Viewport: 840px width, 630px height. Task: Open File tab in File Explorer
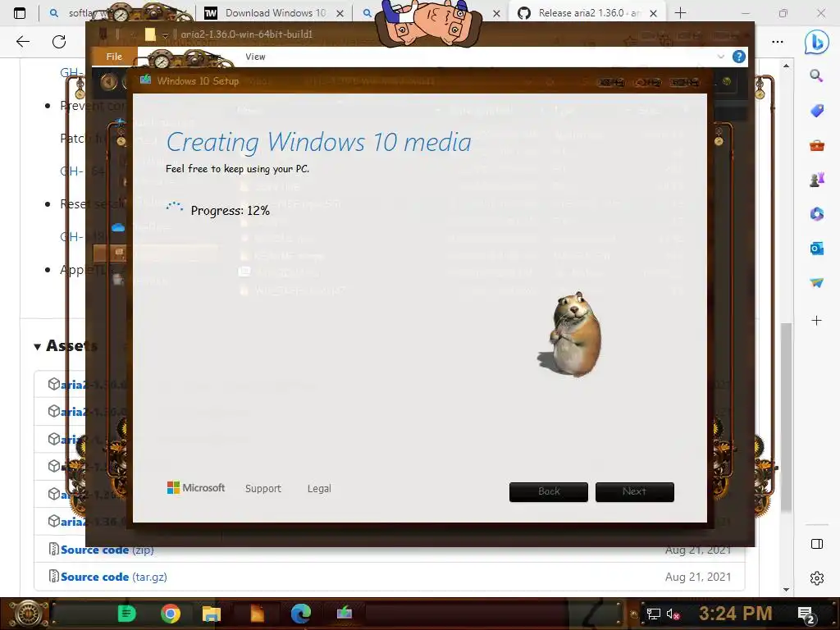click(x=114, y=57)
